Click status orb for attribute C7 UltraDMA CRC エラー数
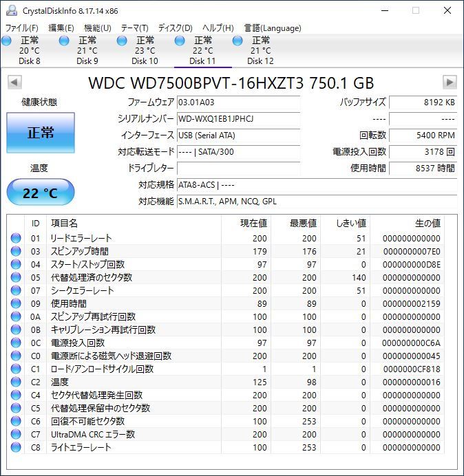This screenshot has height=476, width=464. tap(16, 434)
